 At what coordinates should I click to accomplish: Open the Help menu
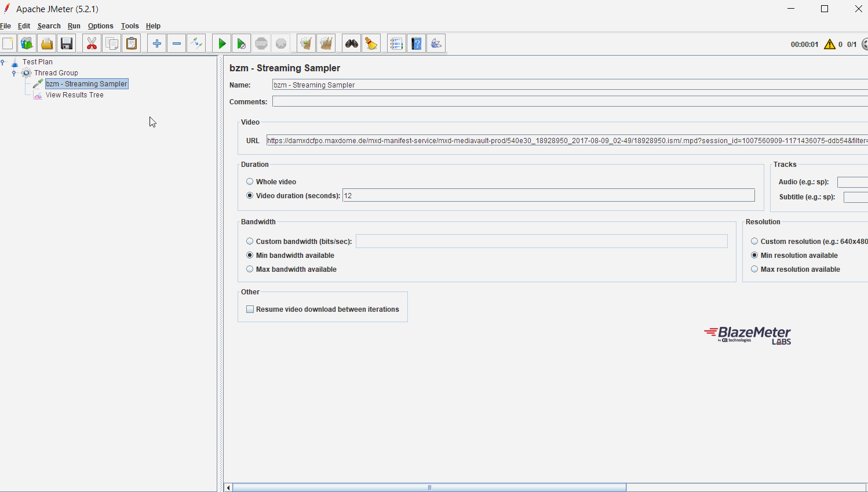click(x=153, y=26)
